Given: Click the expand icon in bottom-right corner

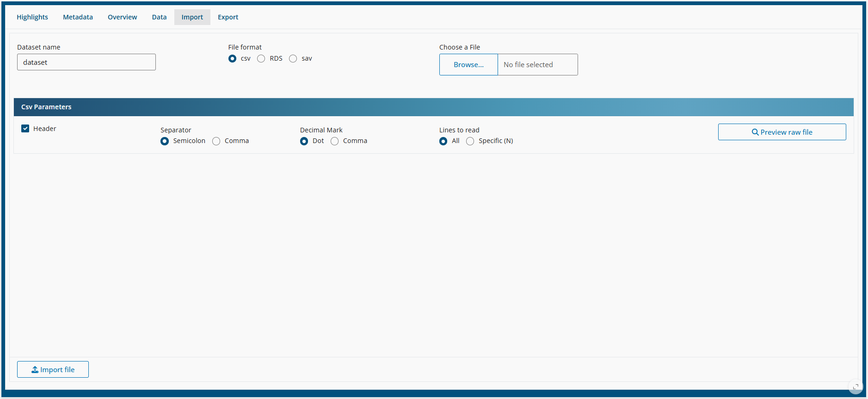Looking at the screenshot, I should [856, 387].
